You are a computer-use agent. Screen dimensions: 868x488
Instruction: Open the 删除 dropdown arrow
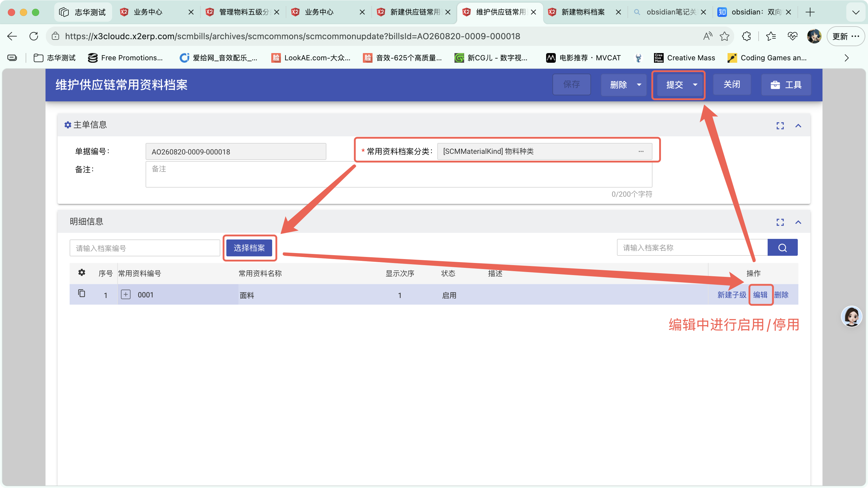(x=639, y=85)
